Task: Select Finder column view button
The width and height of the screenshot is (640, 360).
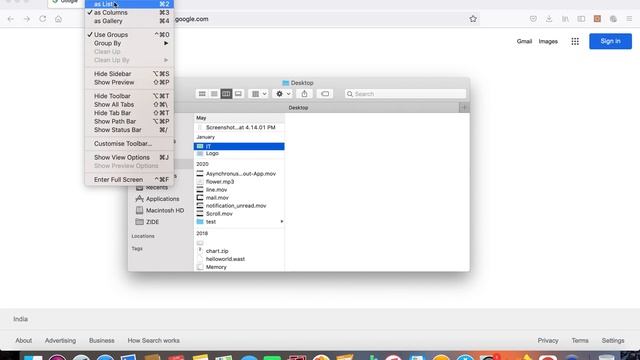Action: [x=226, y=94]
